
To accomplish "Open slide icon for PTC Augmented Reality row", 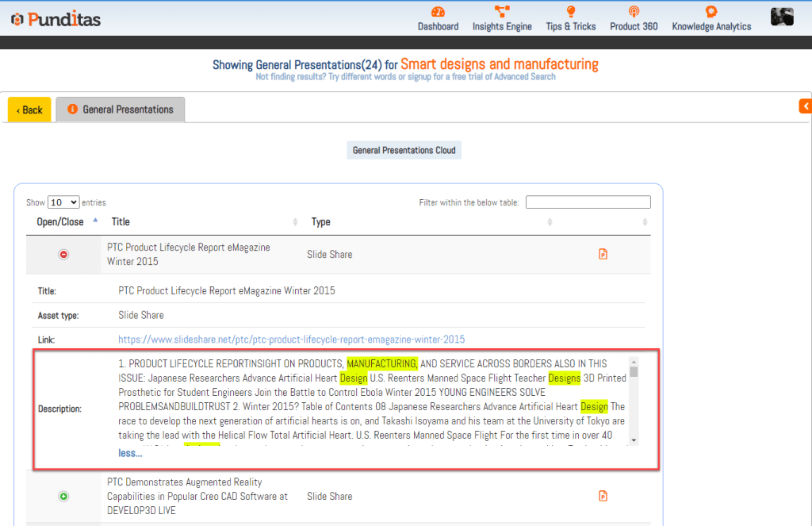I will pos(603,497).
